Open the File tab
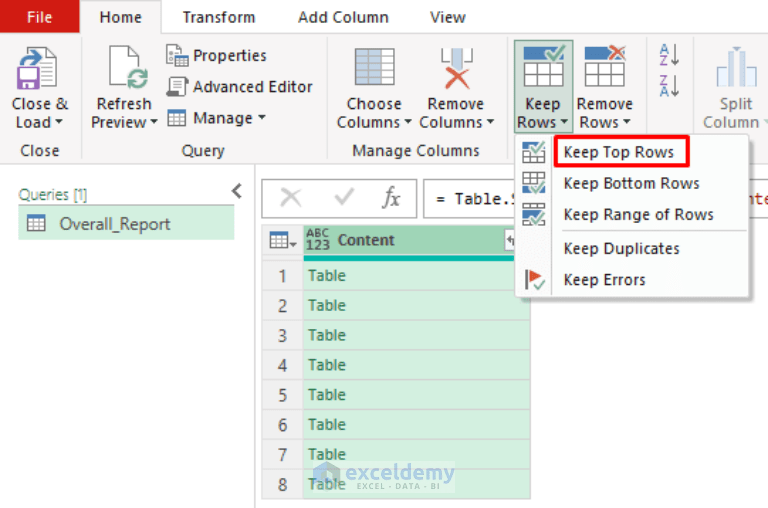Viewport: 768px width, 508px height. pos(40,17)
